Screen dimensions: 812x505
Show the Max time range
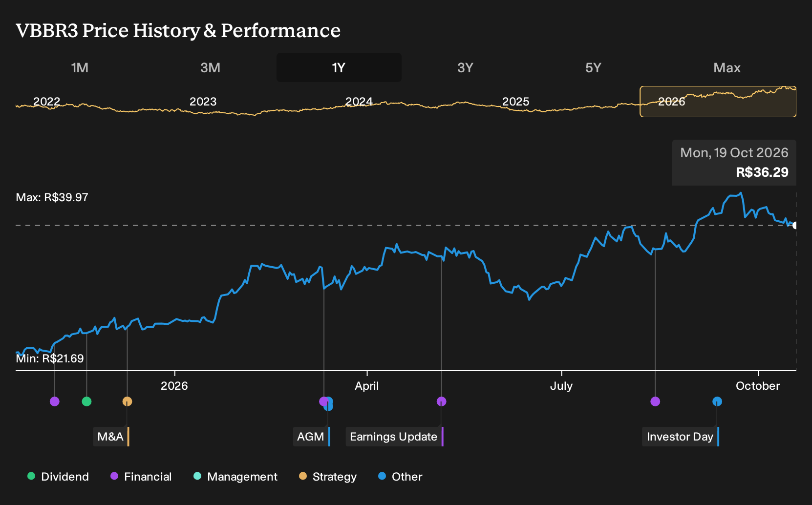[x=727, y=67]
